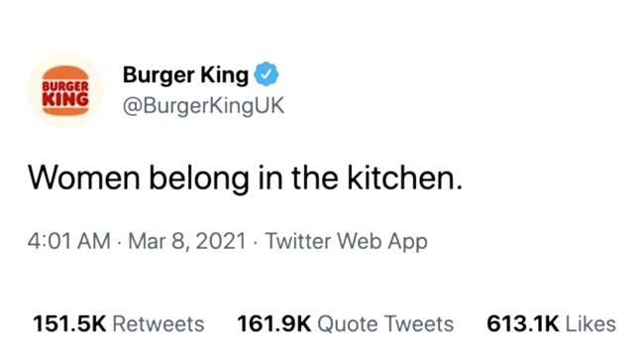Click the 4:01 AM timestamp
The image size is (644, 363).
69,241
